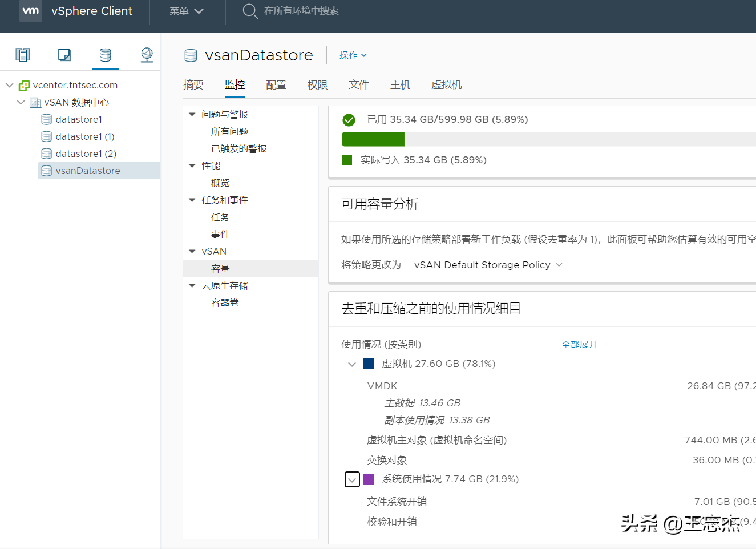The height and width of the screenshot is (549, 756).
Task: Switch to the 摘要 tab
Action: pyautogui.click(x=193, y=85)
